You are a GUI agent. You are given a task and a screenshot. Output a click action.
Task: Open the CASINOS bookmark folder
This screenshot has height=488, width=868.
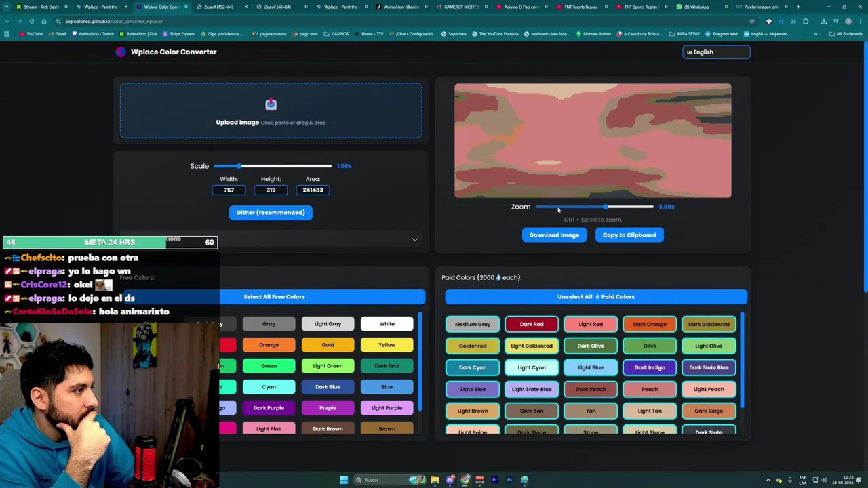pyautogui.click(x=336, y=33)
